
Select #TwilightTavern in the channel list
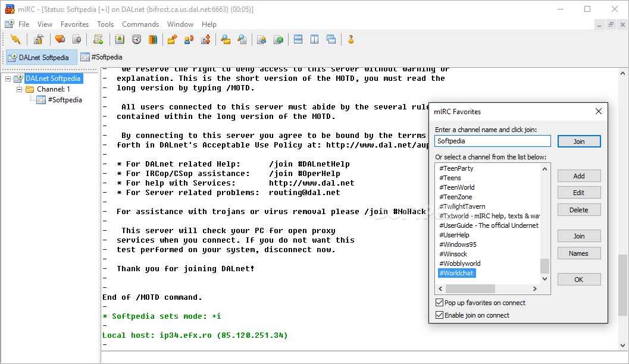(462, 206)
